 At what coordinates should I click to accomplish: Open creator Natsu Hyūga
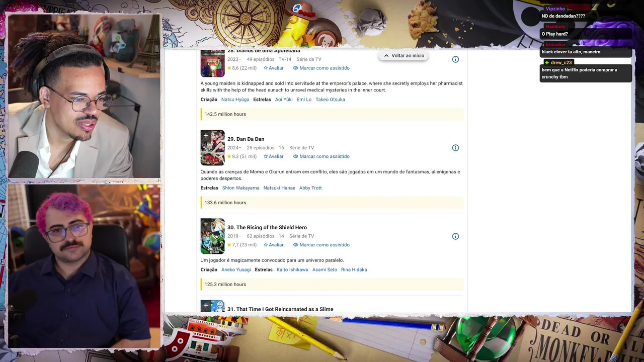235,100
